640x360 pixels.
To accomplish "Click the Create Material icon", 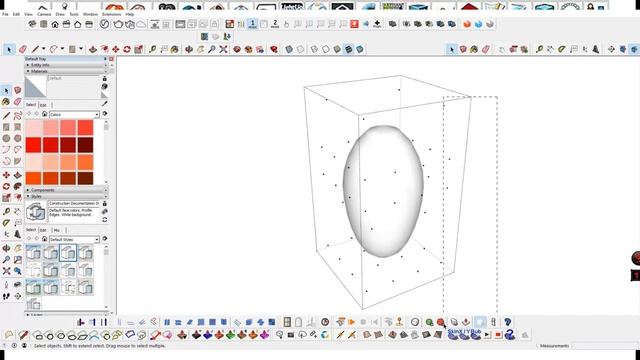I will 105,87.
